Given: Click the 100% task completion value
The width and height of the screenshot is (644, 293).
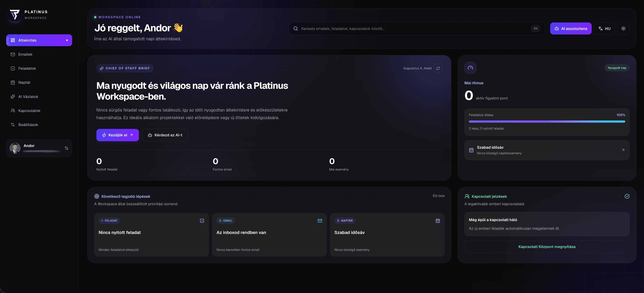Looking at the screenshot, I should click(621, 115).
